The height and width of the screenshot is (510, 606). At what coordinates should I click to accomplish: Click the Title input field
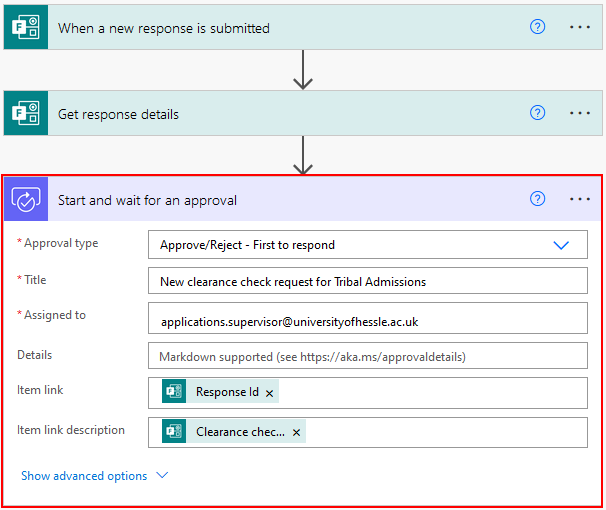click(x=368, y=280)
